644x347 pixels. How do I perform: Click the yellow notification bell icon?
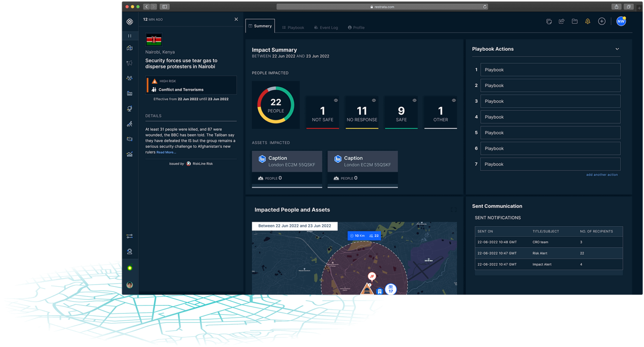[x=587, y=21]
